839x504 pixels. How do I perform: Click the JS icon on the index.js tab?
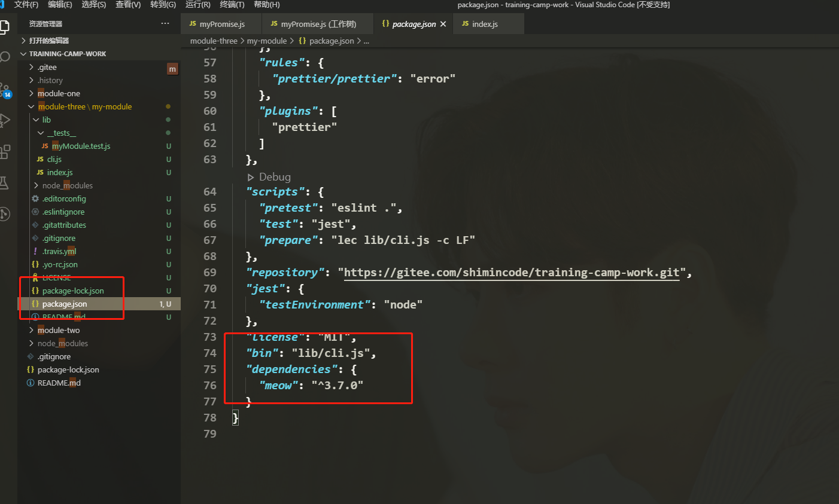click(467, 23)
